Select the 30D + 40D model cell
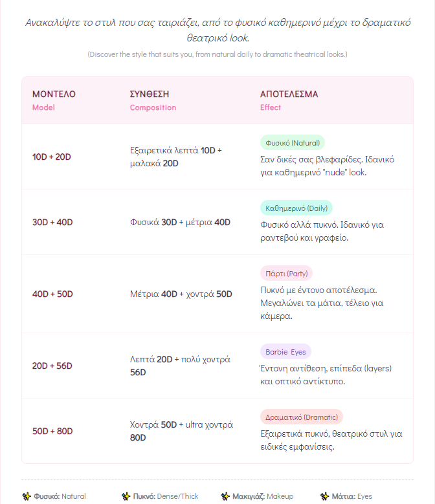The image size is (435, 504). click(x=52, y=223)
